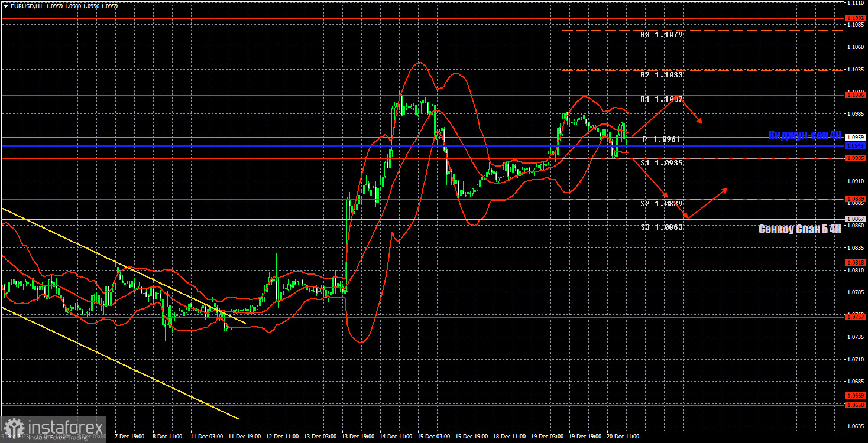Click the R3 1.1079 pivot label
The image size is (868, 443).
point(661,35)
